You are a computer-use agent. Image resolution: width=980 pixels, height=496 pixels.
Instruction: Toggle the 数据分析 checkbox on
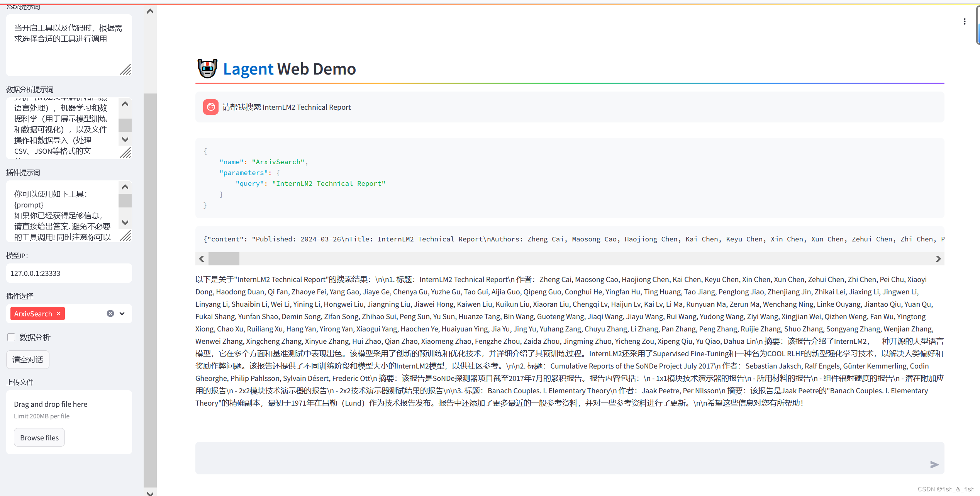point(11,336)
